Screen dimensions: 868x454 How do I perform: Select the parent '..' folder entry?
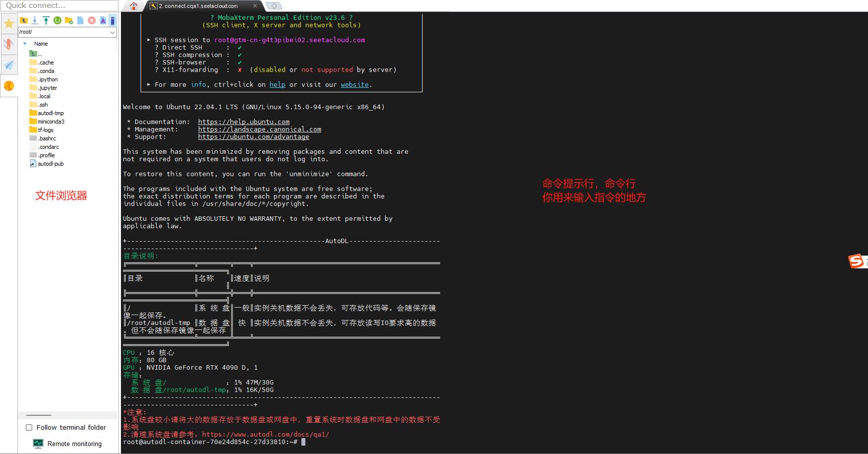coord(36,54)
